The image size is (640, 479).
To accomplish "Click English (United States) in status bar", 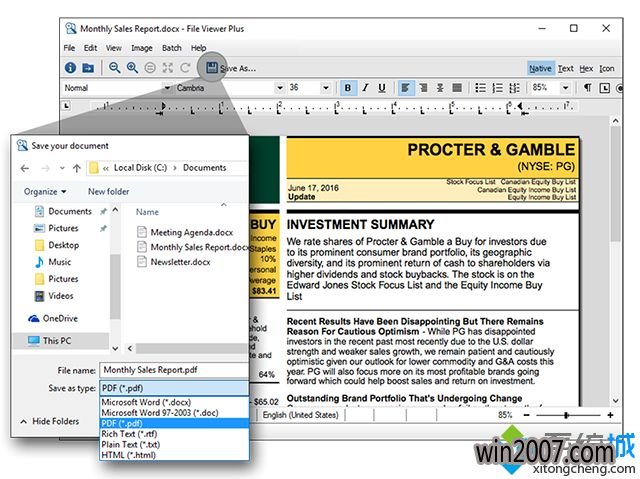I will tap(300, 415).
